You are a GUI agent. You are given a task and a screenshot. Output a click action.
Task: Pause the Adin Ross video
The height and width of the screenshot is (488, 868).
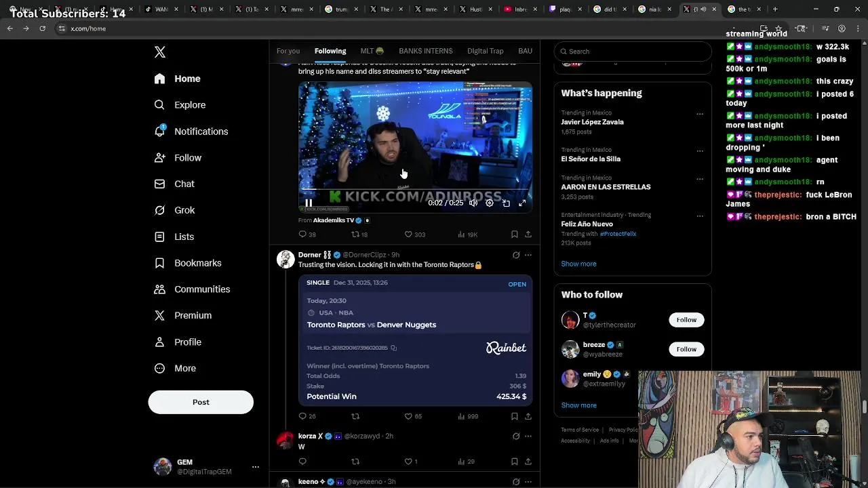point(309,203)
